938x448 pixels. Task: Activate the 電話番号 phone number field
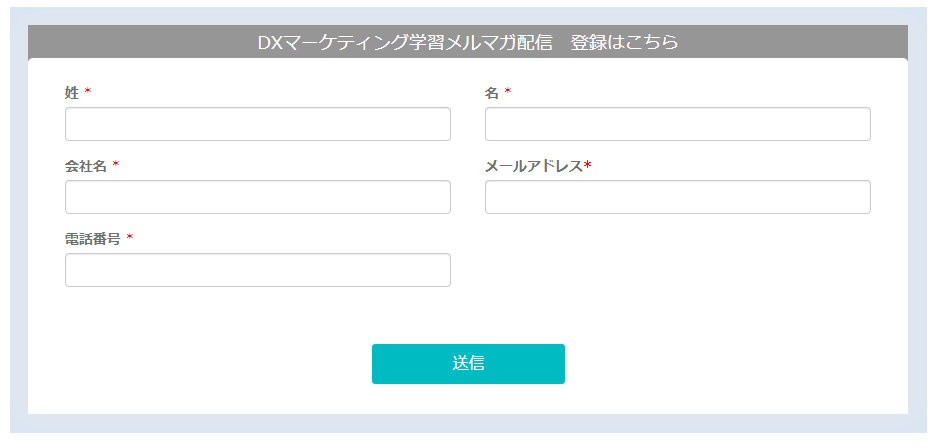tap(257, 270)
